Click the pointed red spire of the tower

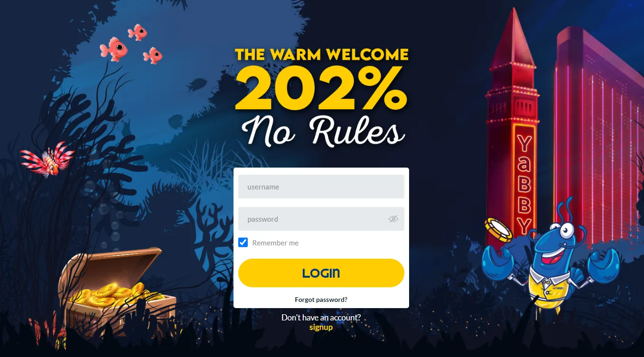pos(513,43)
